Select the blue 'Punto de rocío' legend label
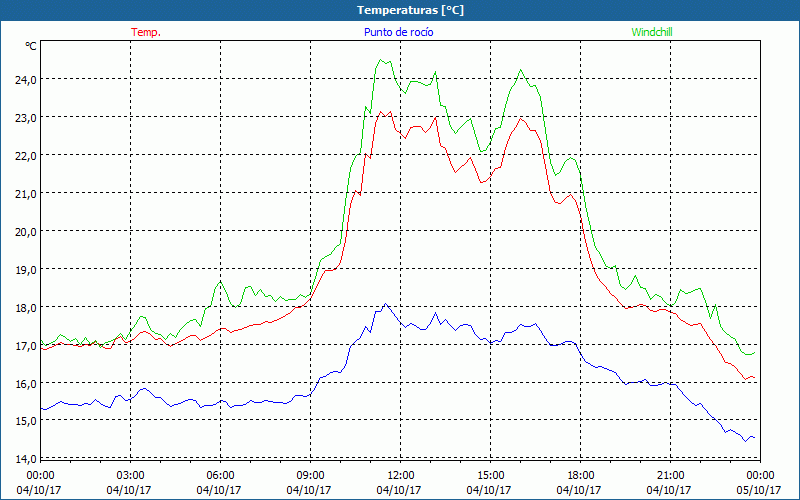 [x=398, y=32]
